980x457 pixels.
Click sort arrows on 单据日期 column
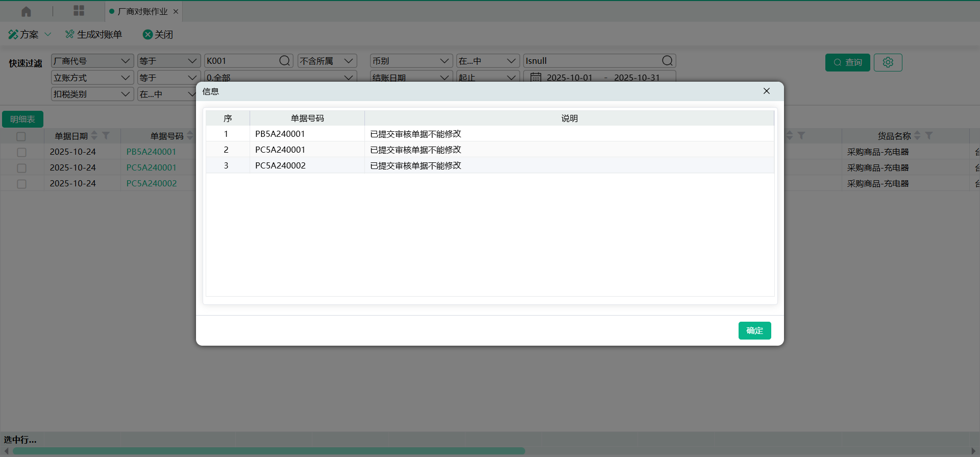point(94,136)
